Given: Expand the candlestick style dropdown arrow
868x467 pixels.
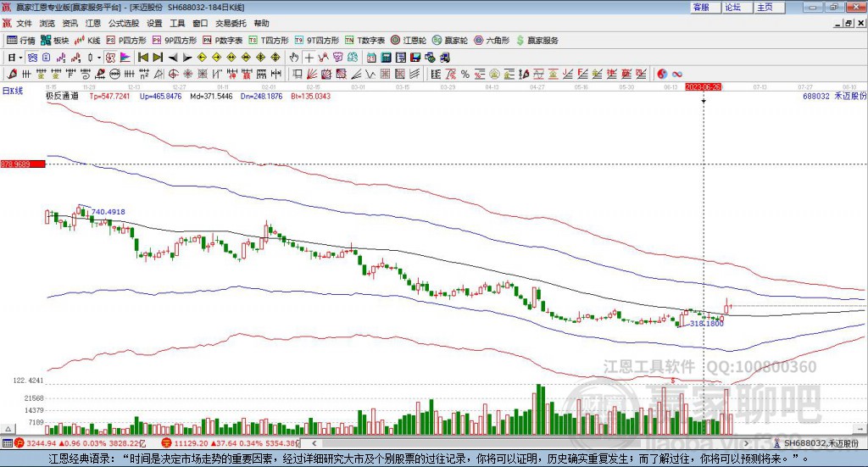Looking at the screenshot, I should (x=98, y=58).
